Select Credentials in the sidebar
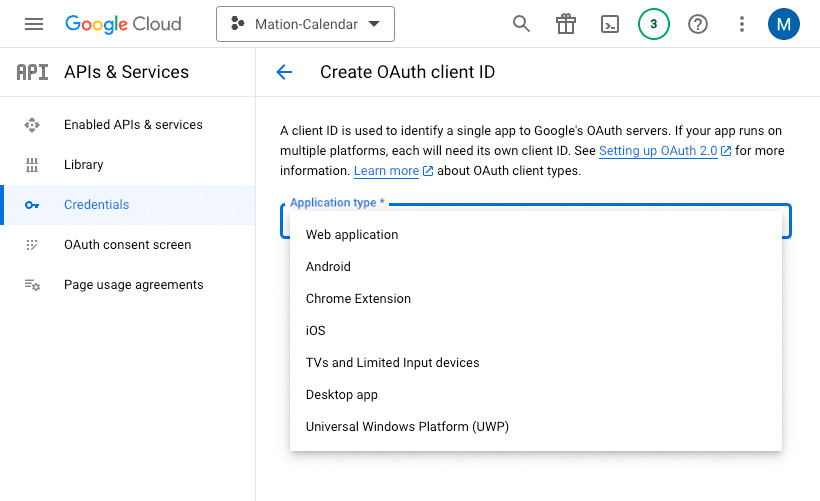Screen dimensions: 820x501 coord(128,205)
